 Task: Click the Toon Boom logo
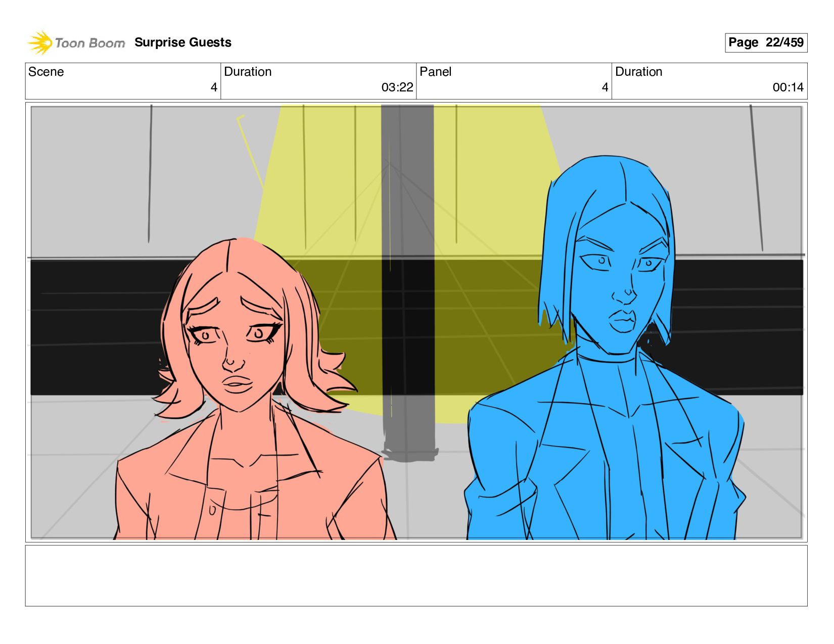tap(76, 42)
